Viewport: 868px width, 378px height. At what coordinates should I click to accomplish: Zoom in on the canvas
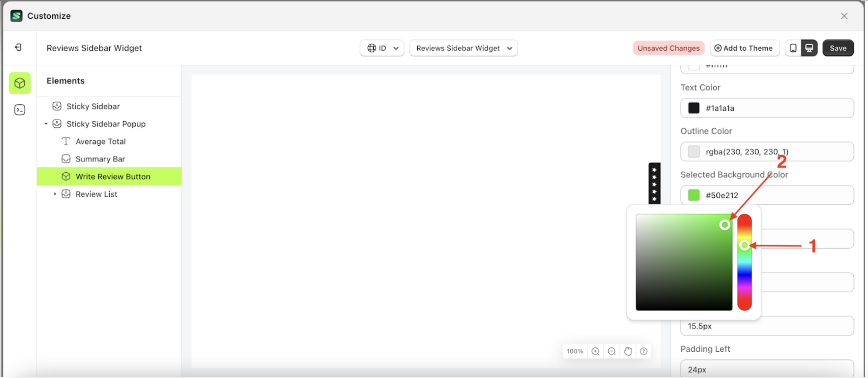click(x=595, y=351)
